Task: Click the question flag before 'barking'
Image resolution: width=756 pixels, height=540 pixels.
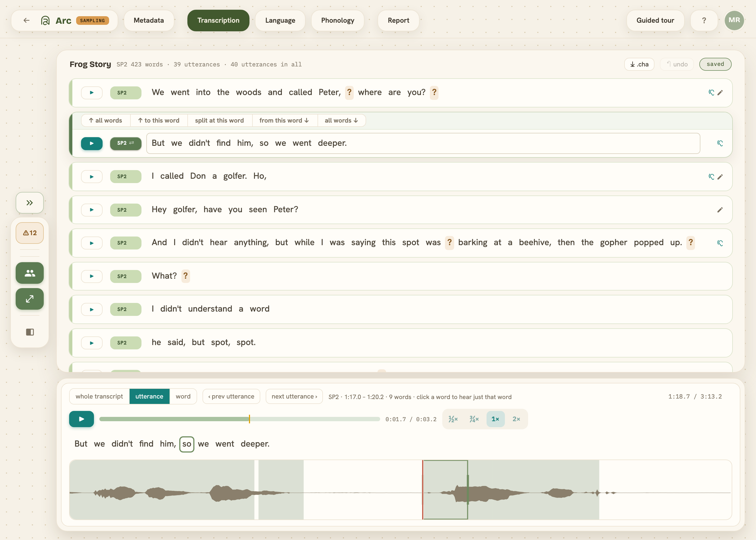Action: point(450,243)
